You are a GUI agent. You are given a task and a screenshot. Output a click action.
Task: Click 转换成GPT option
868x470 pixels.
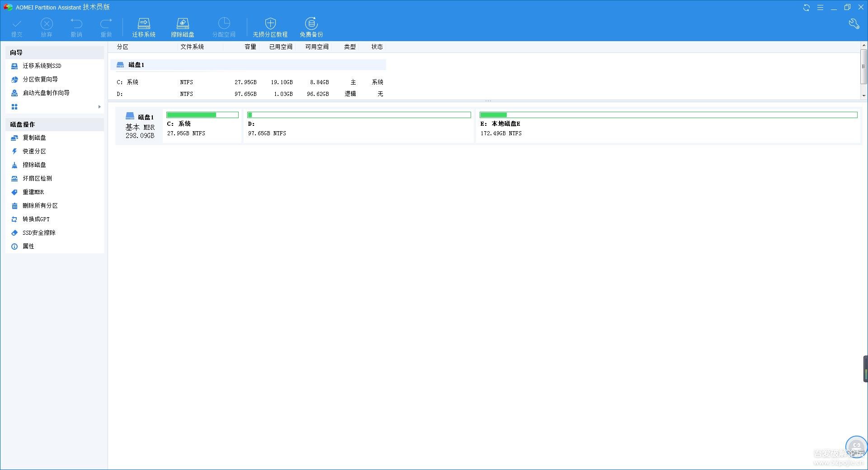point(36,219)
